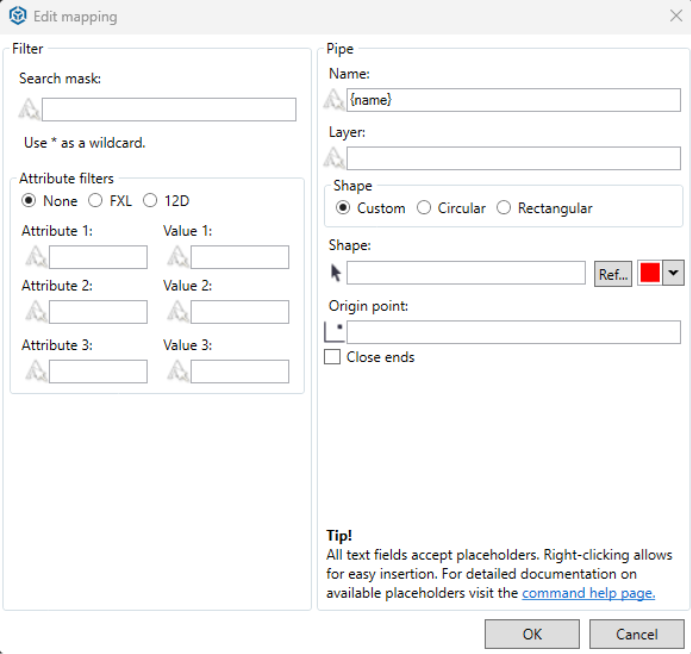Click the arrow cursor icon beside Shape field
Image resolution: width=691 pixels, height=654 pixels.
(335, 273)
